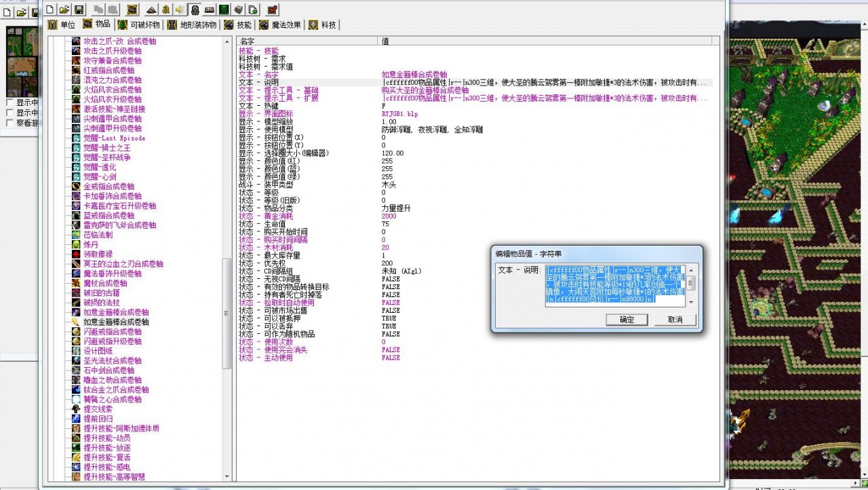Switch to the 技能 tab
The width and height of the screenshot is (868, 490).
point(238,24)
